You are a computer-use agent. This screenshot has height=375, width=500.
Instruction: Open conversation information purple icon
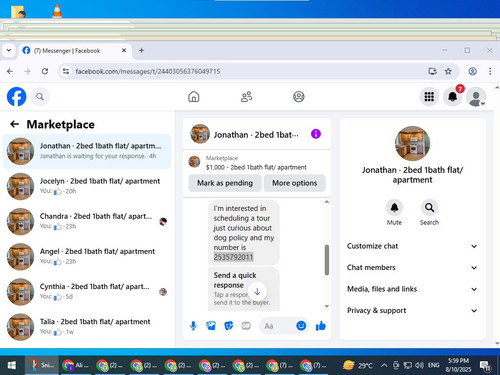click(x=316, y=134)
